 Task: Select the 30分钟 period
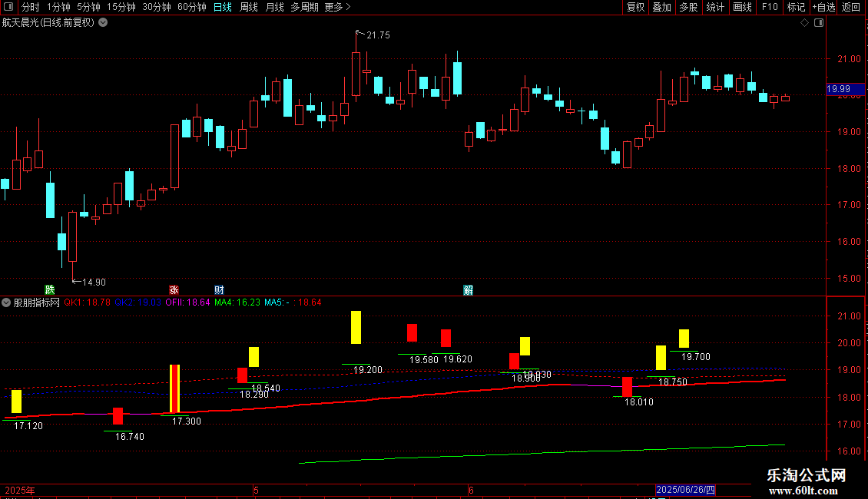click(157, 7)
